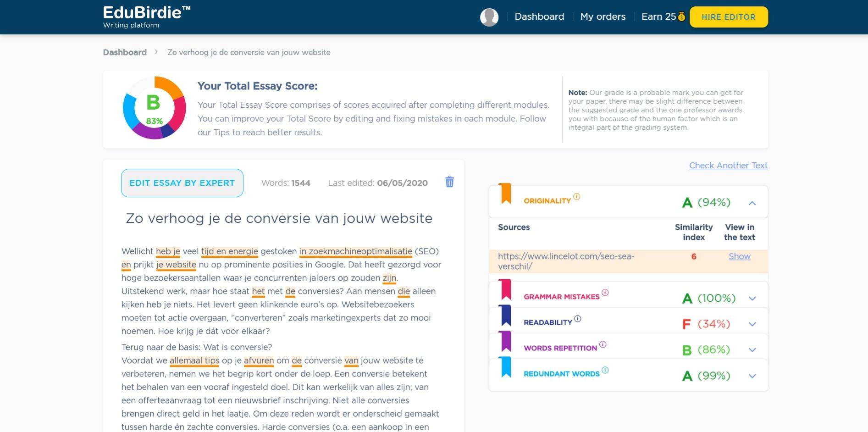Click Show for the lincelot.com source
Image resolution: width=868 pixels, height=432 pixels.
tap(740, 256)
